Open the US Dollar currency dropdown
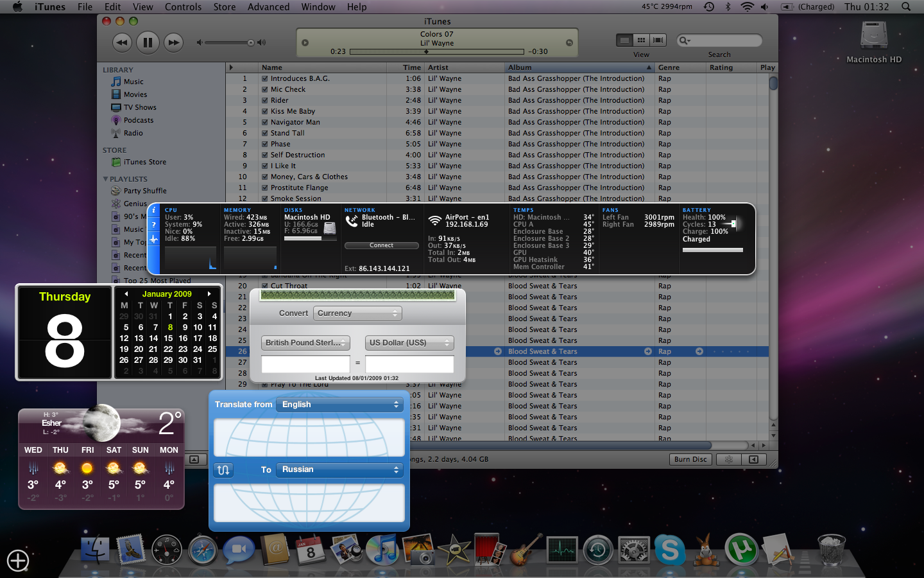 [409, 343]
